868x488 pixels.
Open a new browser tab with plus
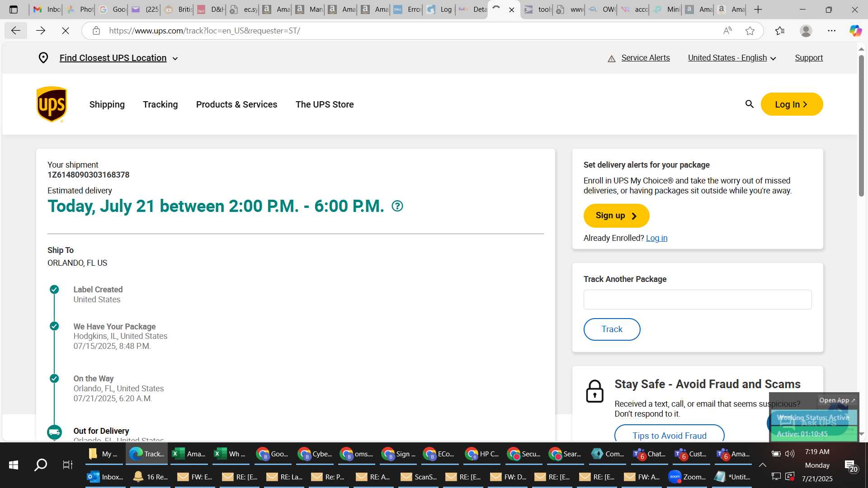click(758, 9)
